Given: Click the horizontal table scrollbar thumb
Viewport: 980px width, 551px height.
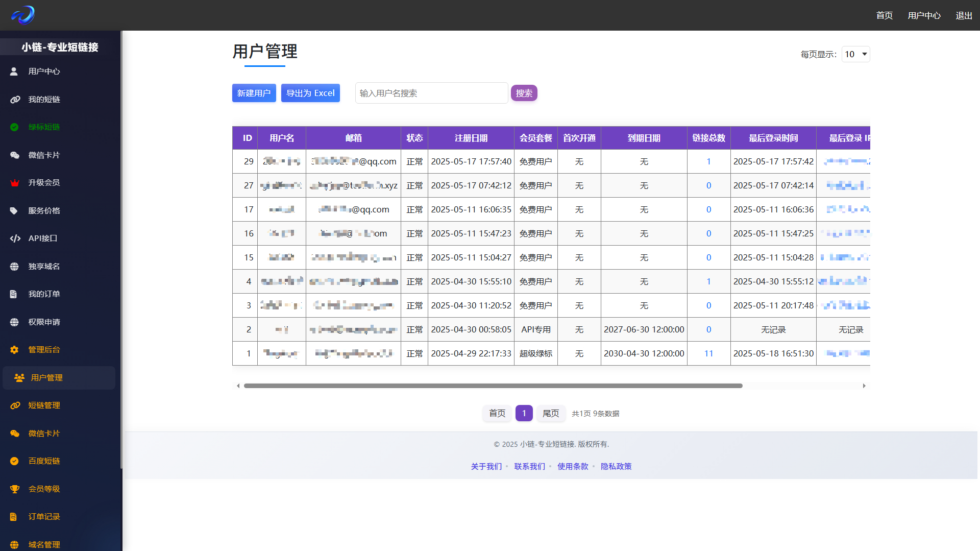Looking at the screenshot, I should click(493, 386).
